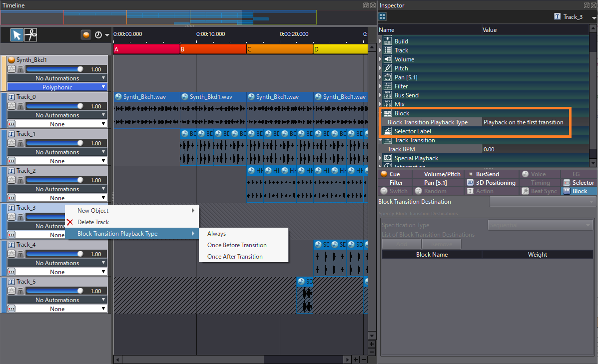Open Synth_Bkd1 No Automations dropdown
598x364 pixels.
point(57,78)
